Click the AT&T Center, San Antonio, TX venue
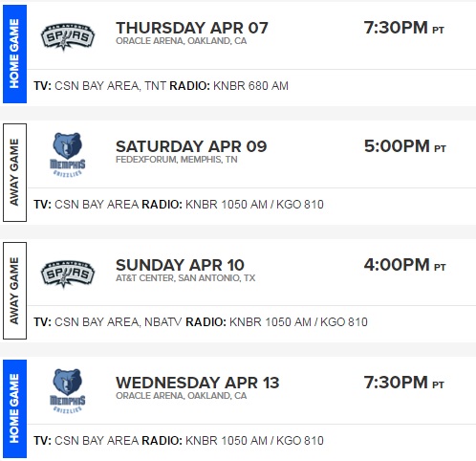 point(185,278)
